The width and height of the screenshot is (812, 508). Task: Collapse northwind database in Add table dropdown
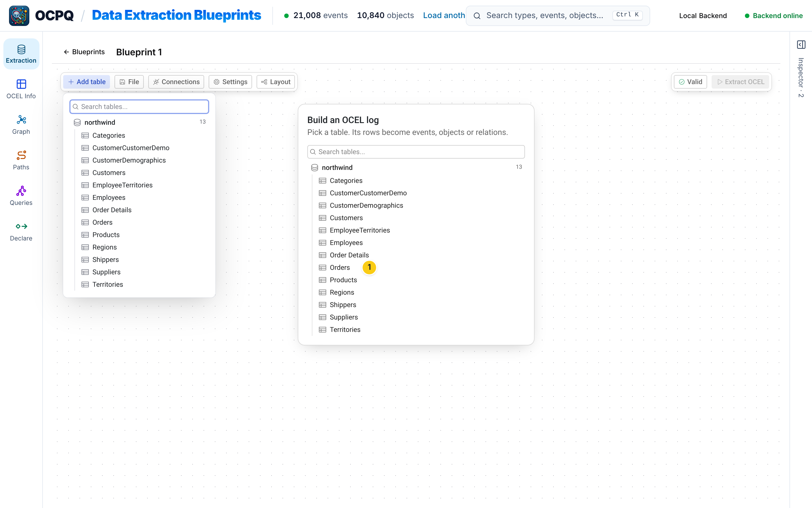(x=139, y=122)
